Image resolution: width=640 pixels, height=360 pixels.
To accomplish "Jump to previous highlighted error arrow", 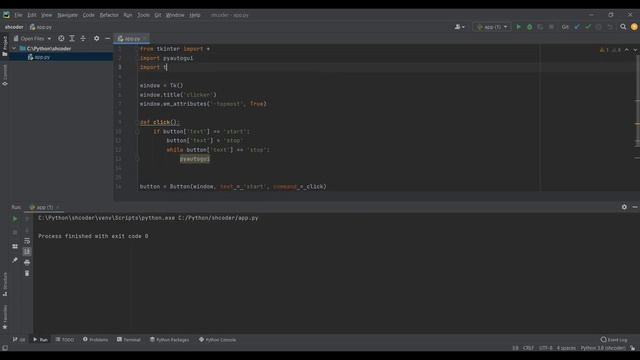I will (x=627, y=50).
